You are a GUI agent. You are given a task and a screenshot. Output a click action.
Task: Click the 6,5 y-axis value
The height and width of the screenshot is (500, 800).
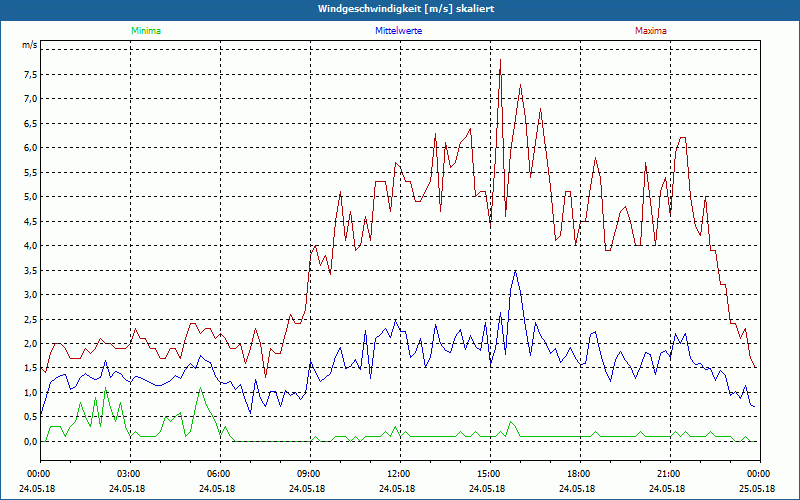[x=31, y=123]
